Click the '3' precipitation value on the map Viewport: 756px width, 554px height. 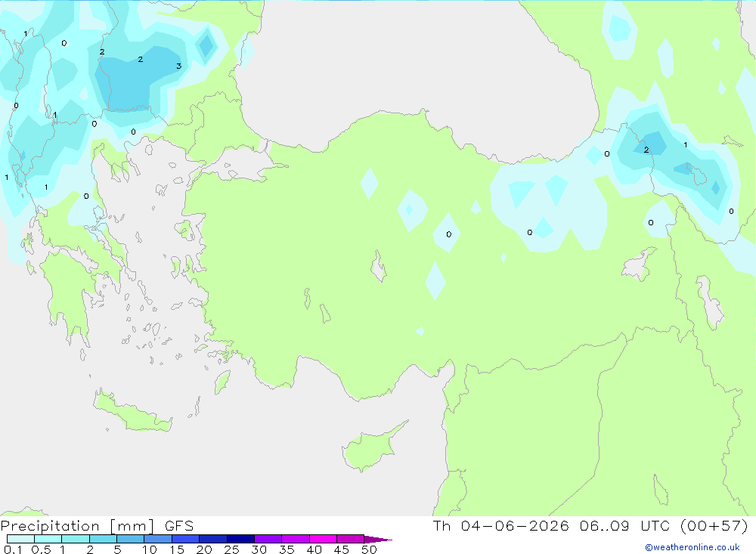pyautogui.click(x=179, y=66)
